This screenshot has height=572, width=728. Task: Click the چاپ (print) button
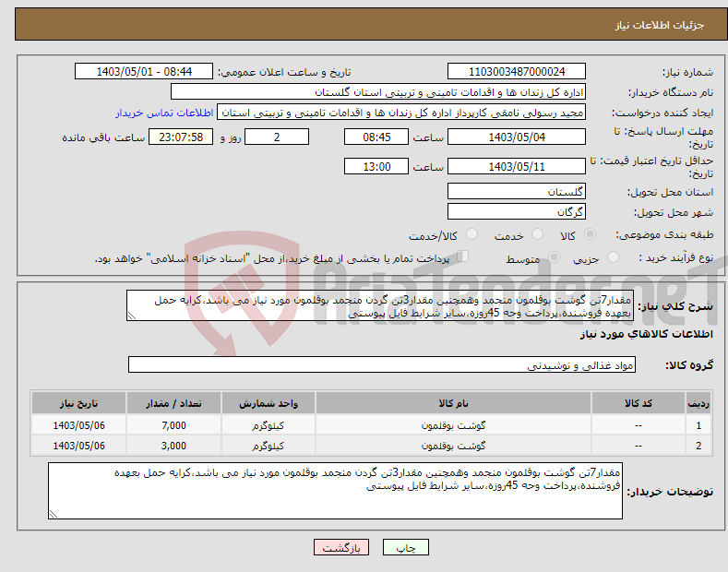pos(405,547)
